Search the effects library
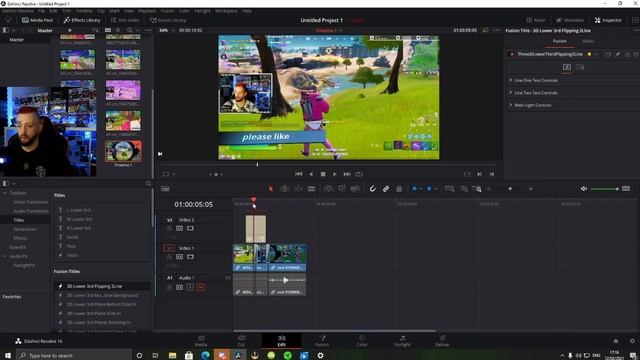Viewport: 640px width, 360px height. (x=149, y=184)
